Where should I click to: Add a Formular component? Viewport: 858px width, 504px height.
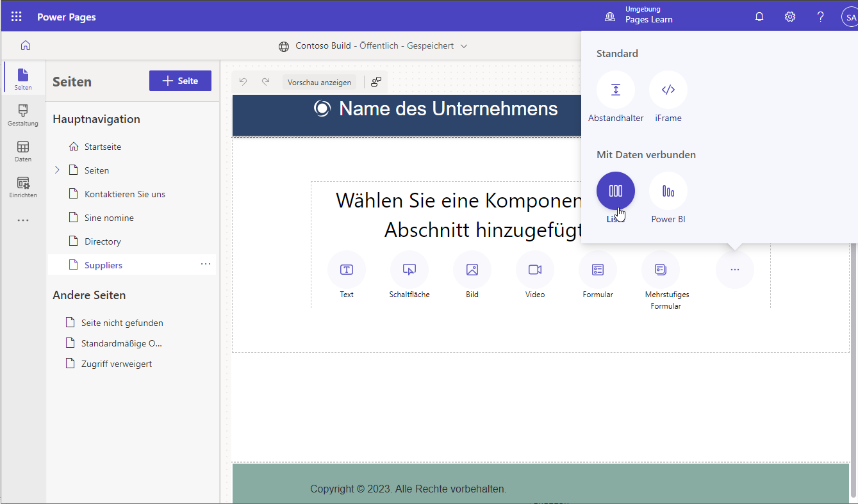click(597, 270)
